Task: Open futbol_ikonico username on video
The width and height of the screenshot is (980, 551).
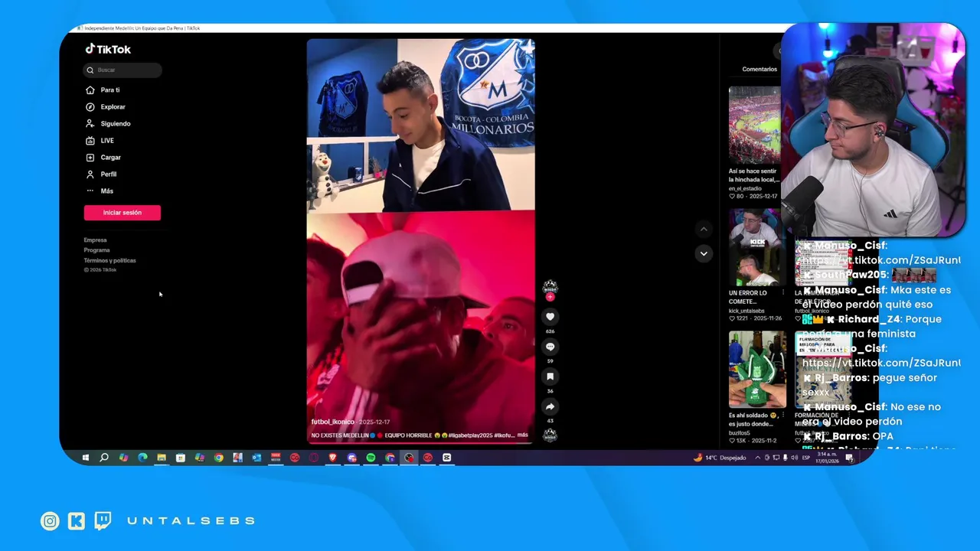Action: click(333, 422)
